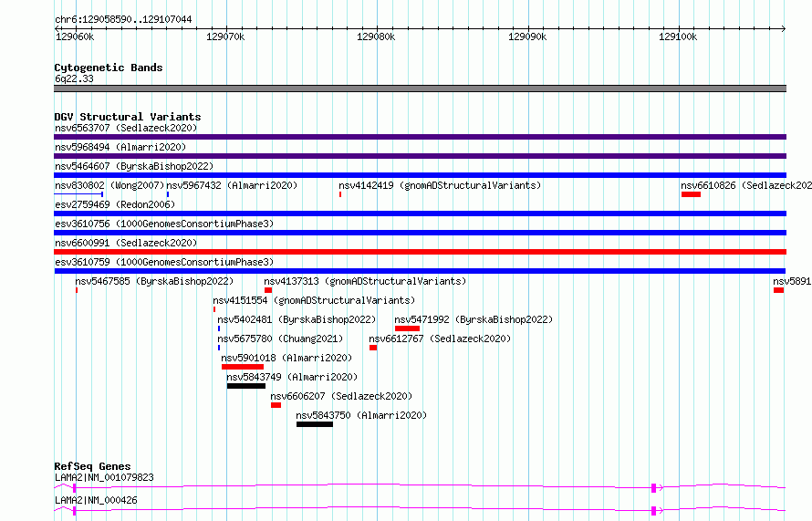Click the nsv5402481 (ByrskaBishop2022) label
This screenshot has width=812, height=521.
pos(297,319)
